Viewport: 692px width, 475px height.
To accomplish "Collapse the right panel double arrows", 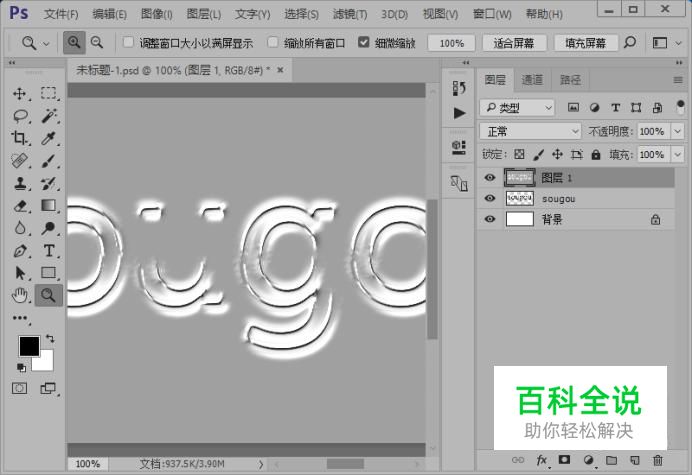I will (679, 63).
